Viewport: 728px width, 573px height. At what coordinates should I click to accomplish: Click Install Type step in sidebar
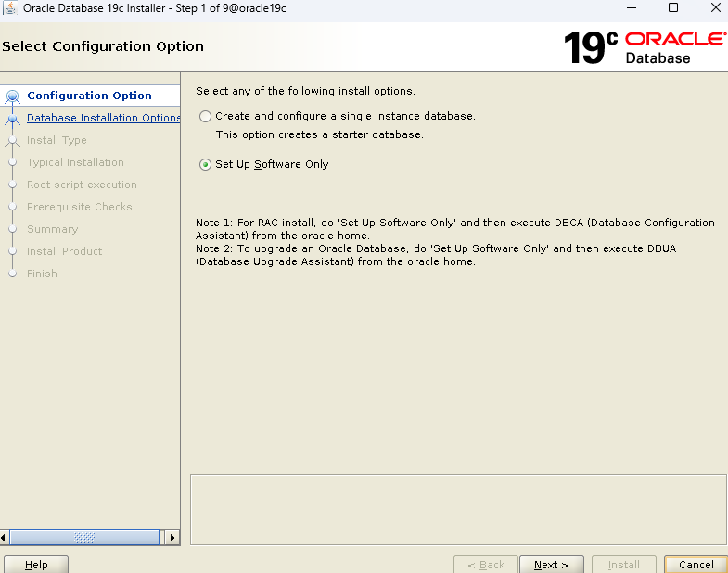tap(57, 140)
